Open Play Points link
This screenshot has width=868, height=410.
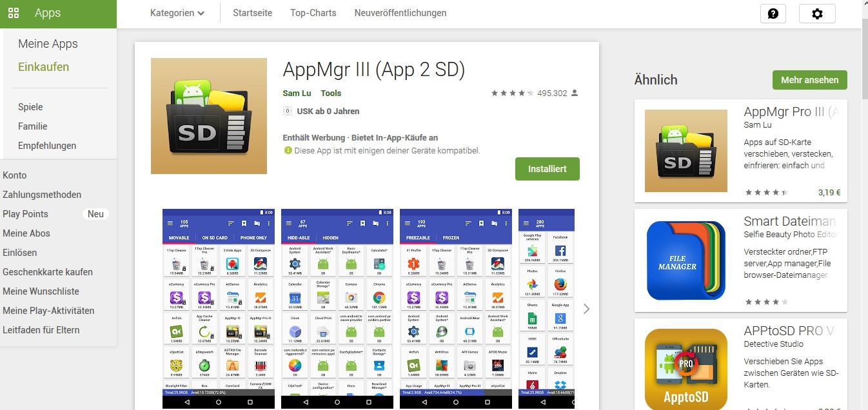point(25,214)
